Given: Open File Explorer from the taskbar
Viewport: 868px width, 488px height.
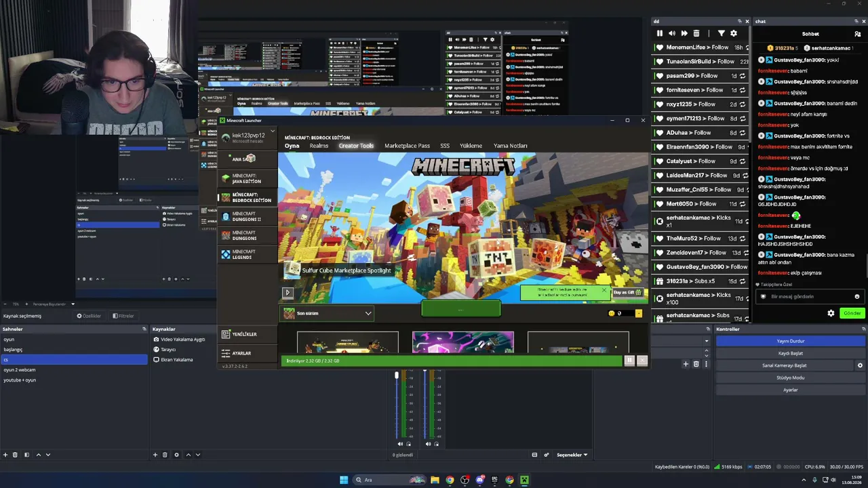Looking at the screenshot, I should tap(435, 480).
